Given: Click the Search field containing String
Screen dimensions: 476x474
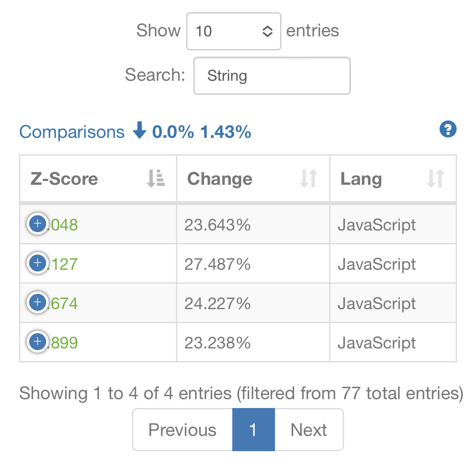Looking at the screenshot, I should [272, 76].
